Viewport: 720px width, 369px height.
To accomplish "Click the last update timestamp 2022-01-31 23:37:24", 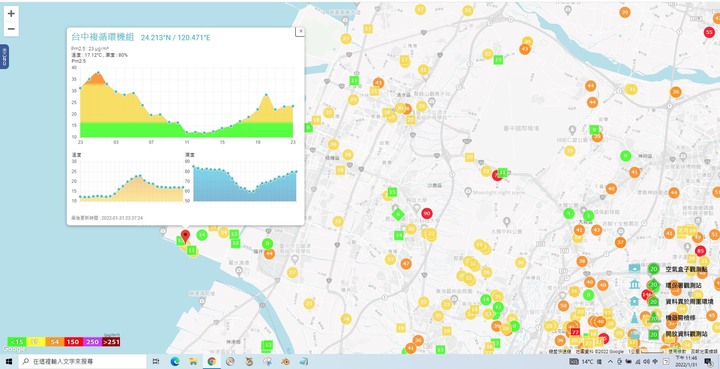I will point(121,218).
